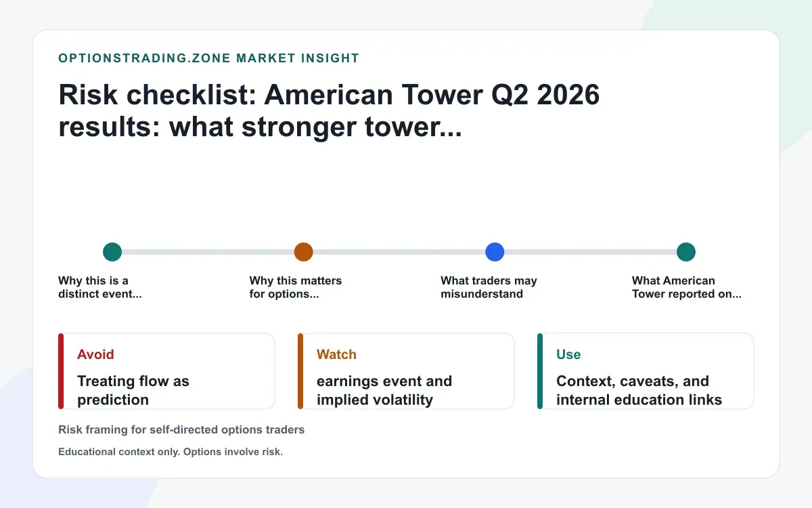812x508 pixels.
Task: Click the teal dot above 'What American Tower reported on...'
Action: click(x=686, y=252)
